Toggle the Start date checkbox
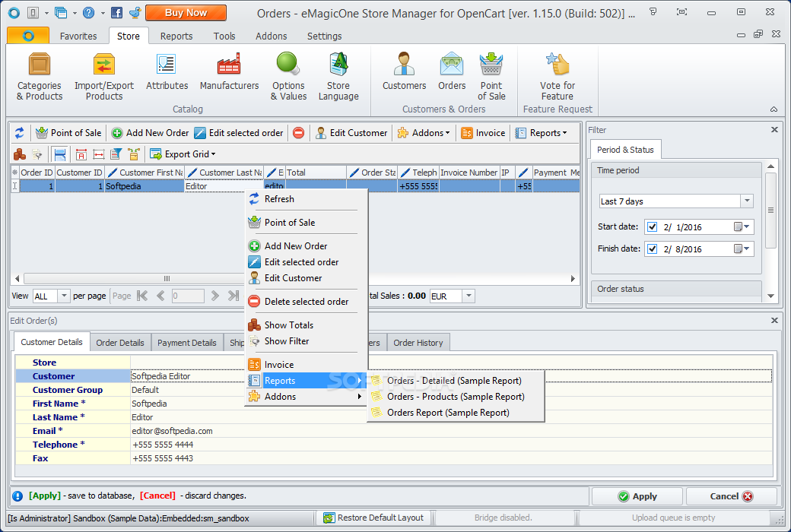 [653, 227]
